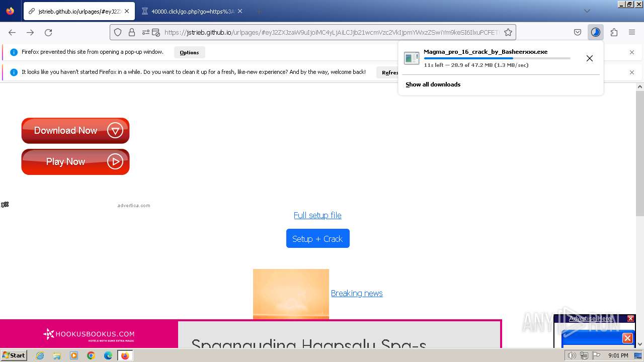644x362 pixels.
Task: Click the Advertise Here link
Action: tap(590, 319)
